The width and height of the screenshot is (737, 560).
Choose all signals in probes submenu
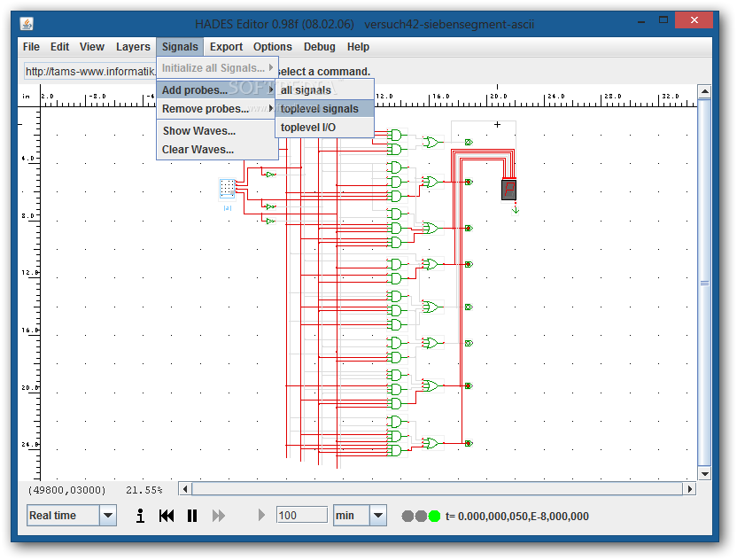click(324, 89)
